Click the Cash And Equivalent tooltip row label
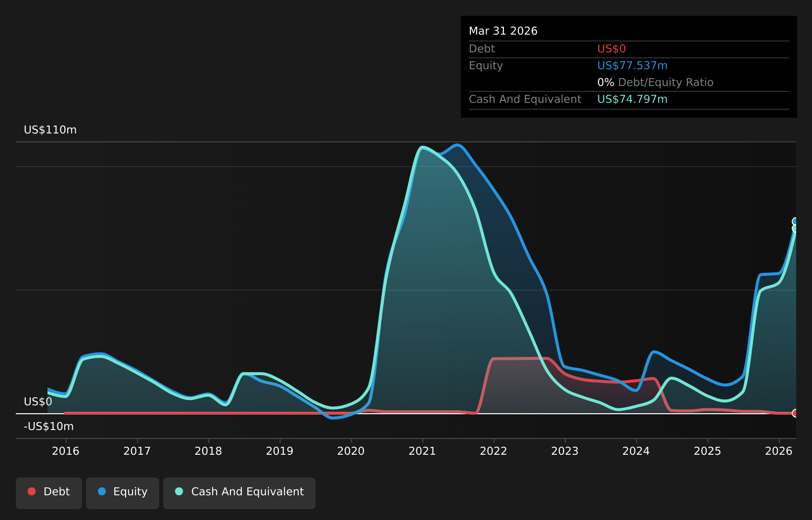The image size is (812, 520). [525, 99]
